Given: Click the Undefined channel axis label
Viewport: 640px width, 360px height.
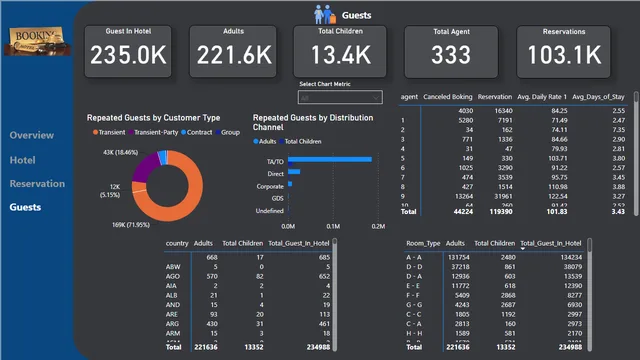Looking at the screenshot, I should 269,211.
